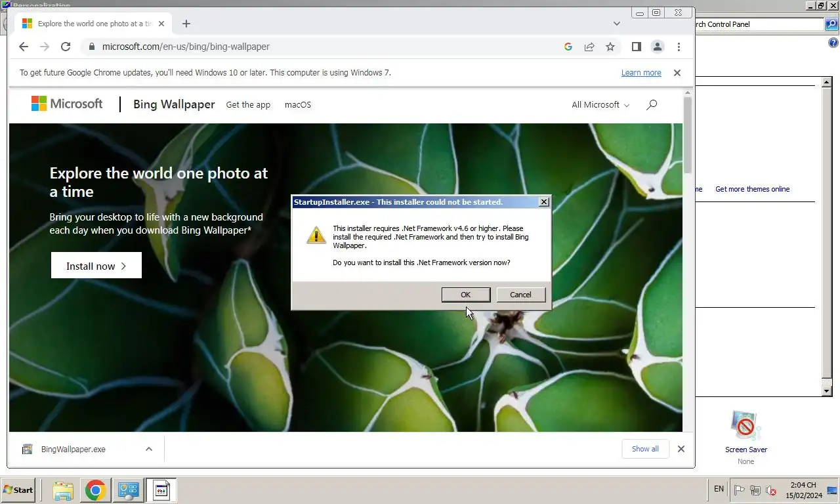Click the Install now button
Viewport: 840px width, 504px height.
96,266
